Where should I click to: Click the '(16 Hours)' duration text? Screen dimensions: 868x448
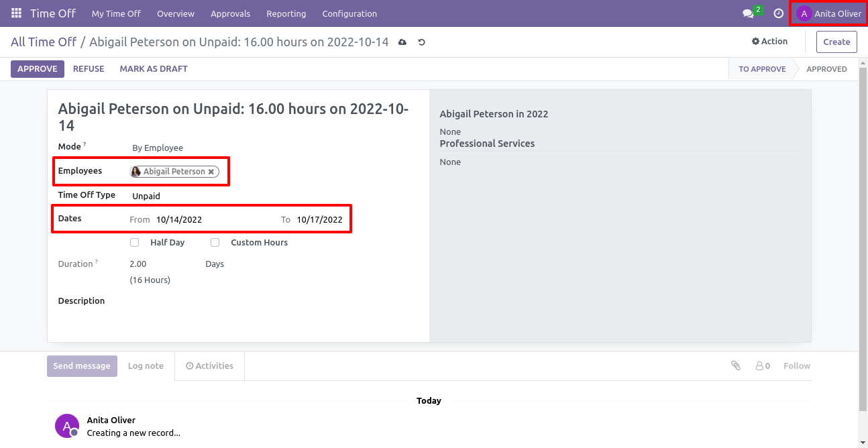click(150, 280)
